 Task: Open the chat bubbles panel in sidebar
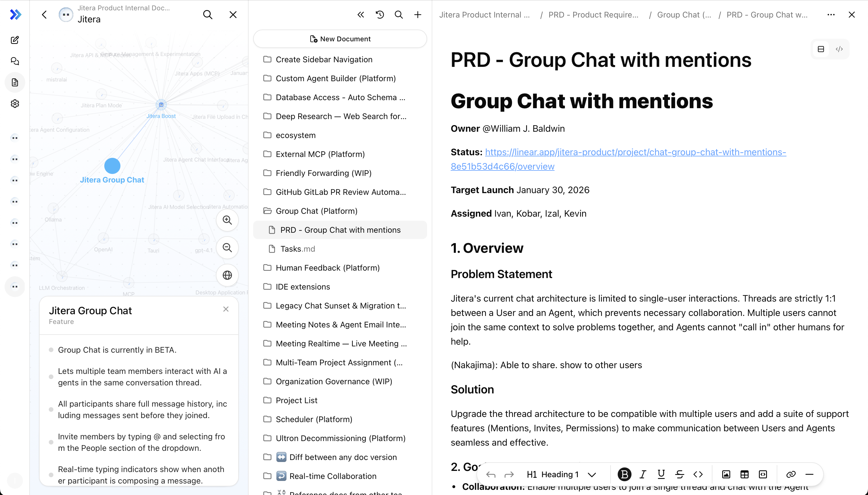pyautogui.click(x=15, y=61)
